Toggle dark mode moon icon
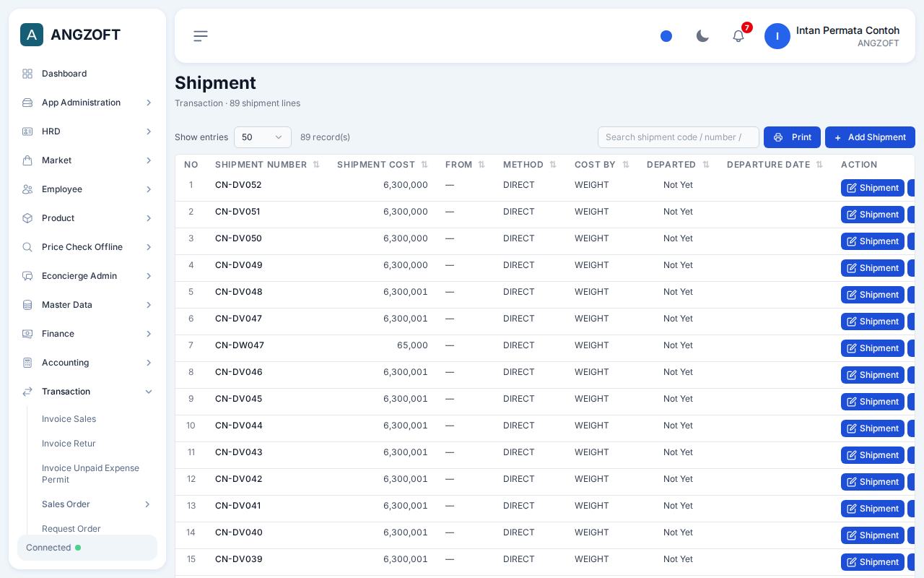924x578 pixels. point(702,36)
